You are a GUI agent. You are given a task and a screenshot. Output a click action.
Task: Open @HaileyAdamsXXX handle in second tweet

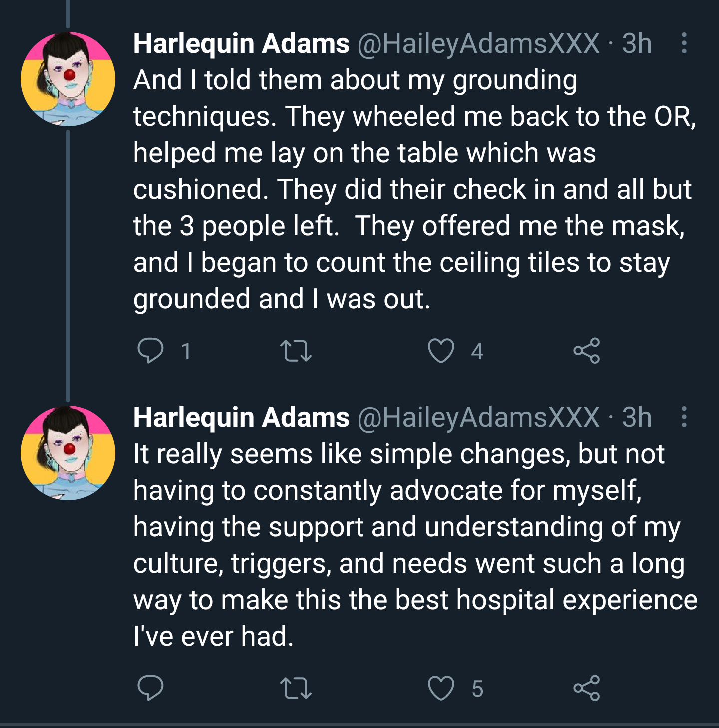pos(479,417)
